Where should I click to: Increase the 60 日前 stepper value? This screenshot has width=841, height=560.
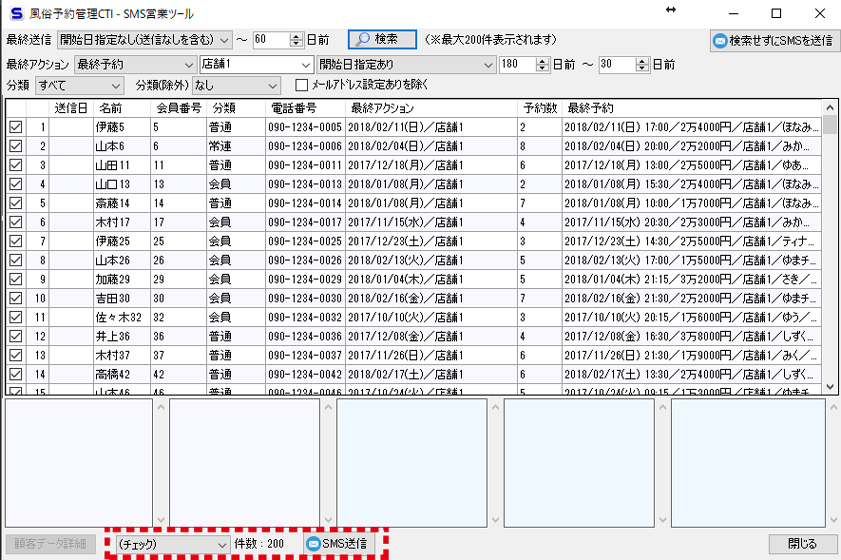296,36
